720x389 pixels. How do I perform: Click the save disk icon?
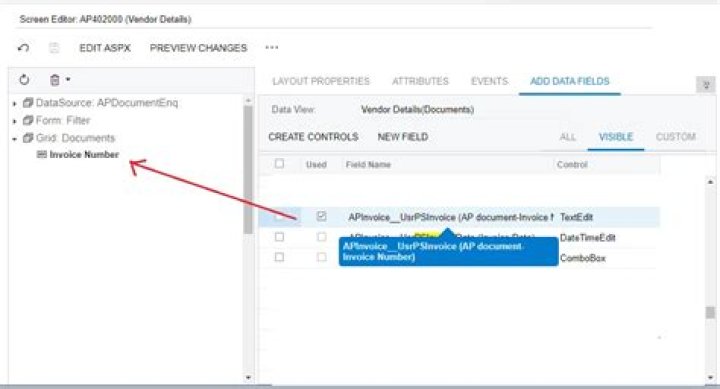coord(54,48)
